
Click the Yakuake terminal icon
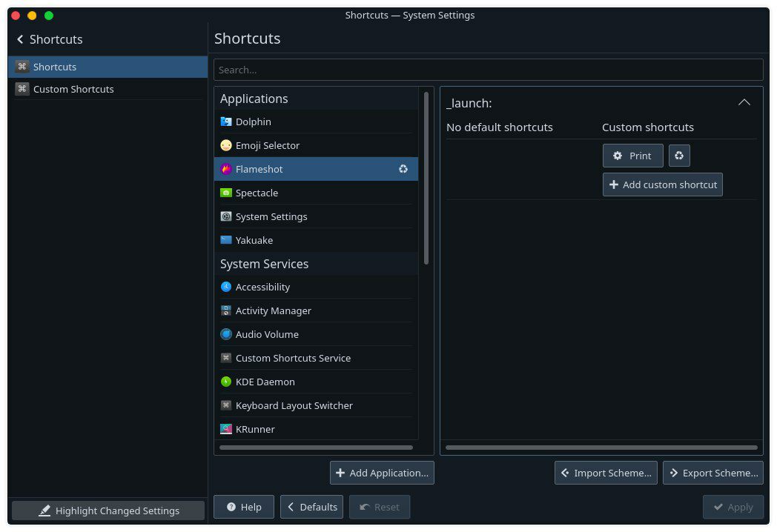coord(226,240)
